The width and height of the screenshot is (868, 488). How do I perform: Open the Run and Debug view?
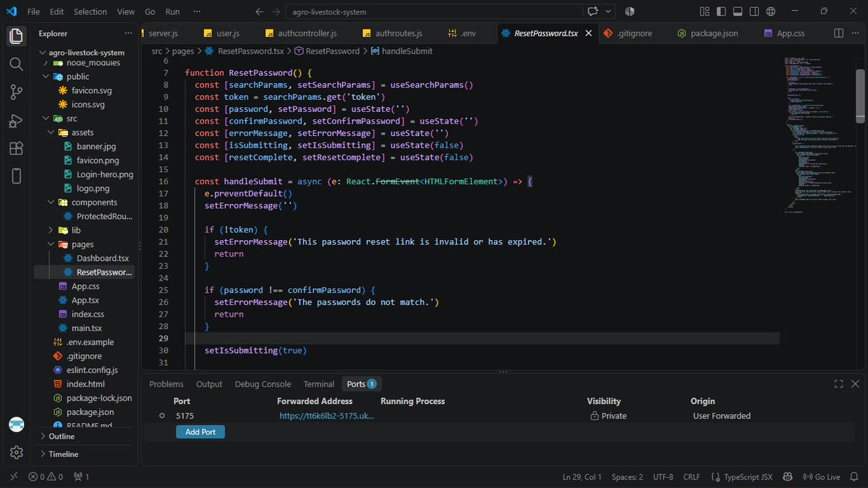tap(16, 120)
